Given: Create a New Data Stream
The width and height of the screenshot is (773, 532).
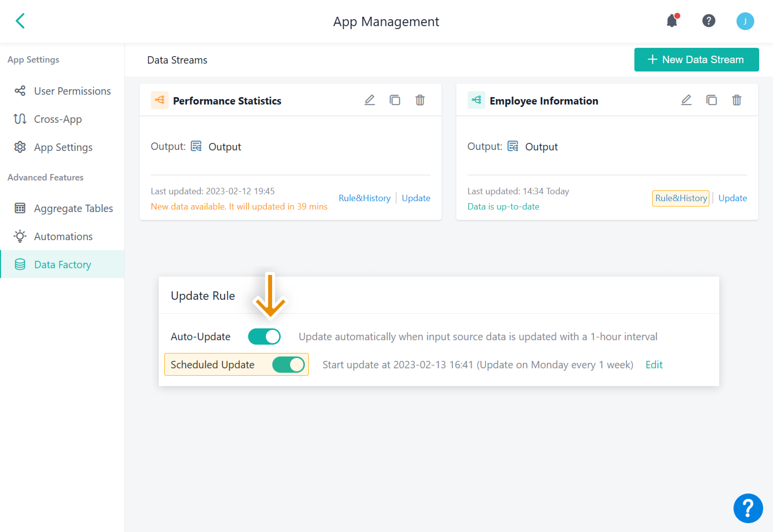Looking at the screenshot, I should pyautogui.click(x=696, y=60).
